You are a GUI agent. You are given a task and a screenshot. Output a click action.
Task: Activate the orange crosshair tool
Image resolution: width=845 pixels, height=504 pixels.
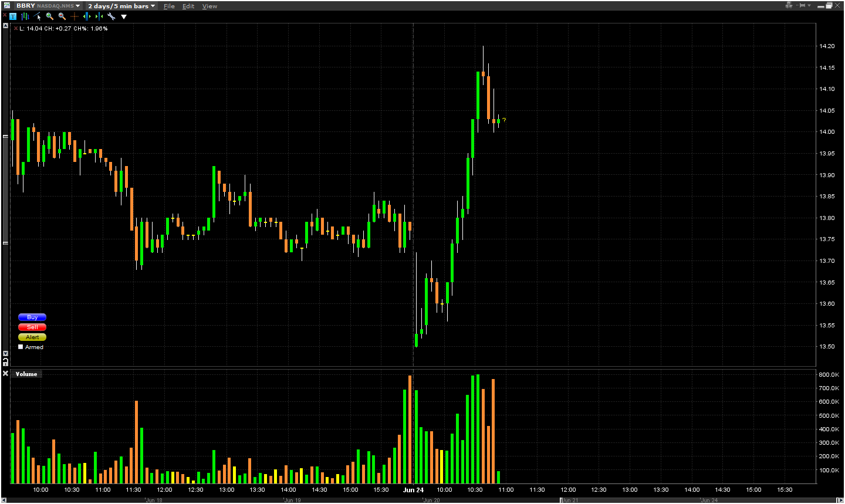(75, 16)
